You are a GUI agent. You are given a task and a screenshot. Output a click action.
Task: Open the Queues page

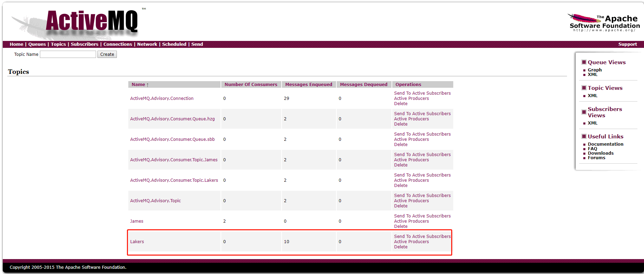pyautogui.click(x=37, y=44)
